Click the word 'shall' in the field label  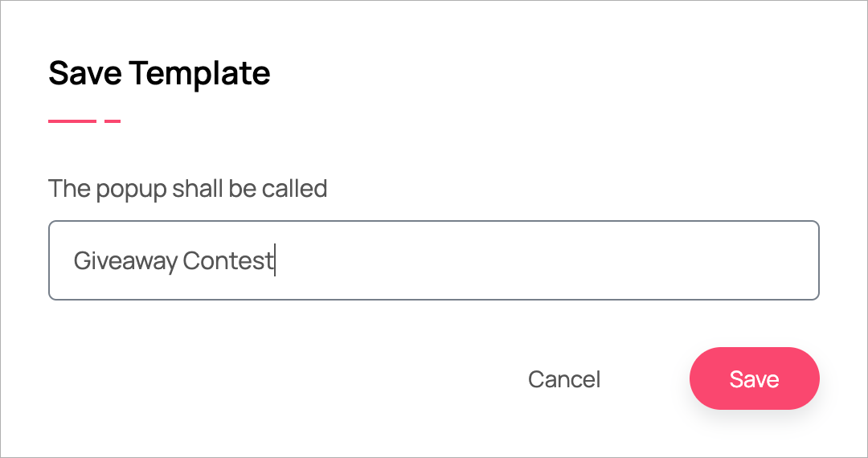click(194, 189)
